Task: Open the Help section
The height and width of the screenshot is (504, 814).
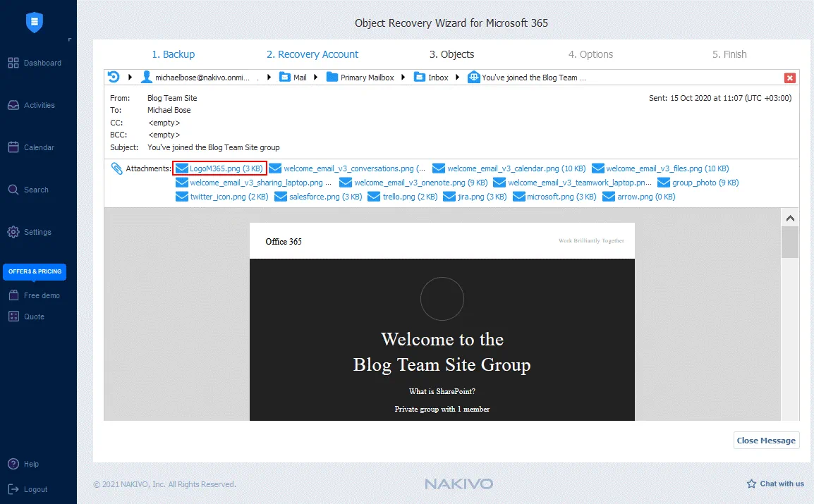Action: click(x=23, y=465)
